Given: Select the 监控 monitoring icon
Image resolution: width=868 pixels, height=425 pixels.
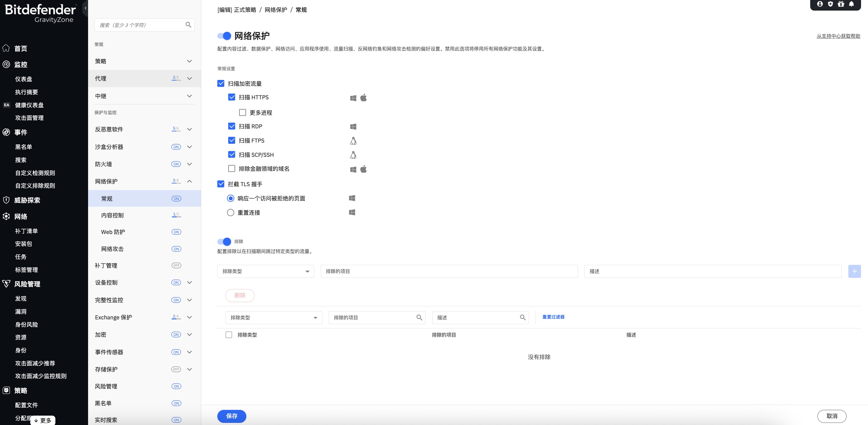Looking at the screenshot, I should coord(6,64).
